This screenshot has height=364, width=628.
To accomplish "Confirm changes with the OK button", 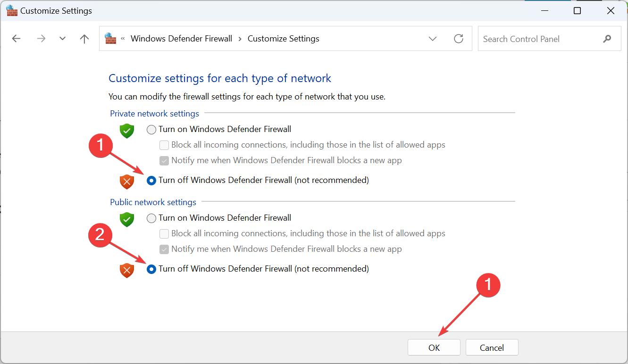I will [434, 347].
